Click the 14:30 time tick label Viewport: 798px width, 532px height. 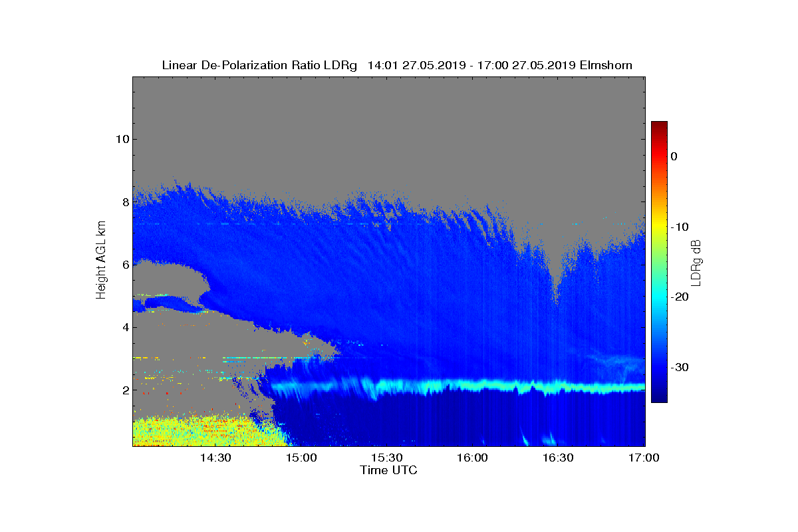coord(215,458)
